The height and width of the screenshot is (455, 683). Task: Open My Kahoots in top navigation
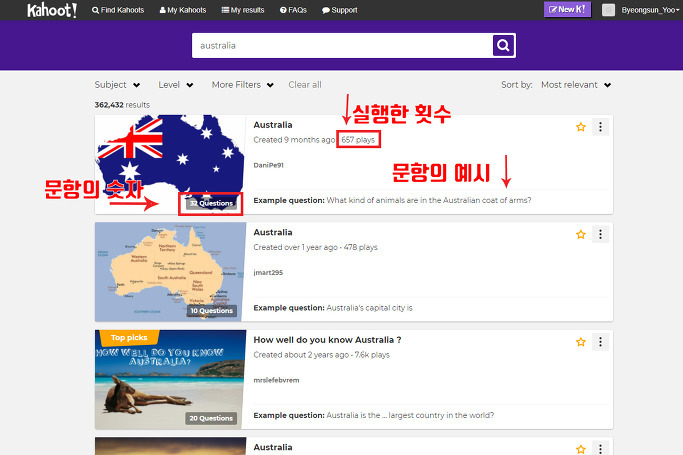(x=183, y=10)
